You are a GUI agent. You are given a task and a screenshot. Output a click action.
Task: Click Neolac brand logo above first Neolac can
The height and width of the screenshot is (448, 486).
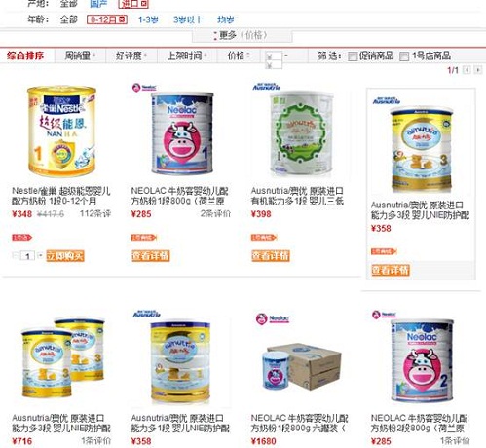(x=144, y=88)
